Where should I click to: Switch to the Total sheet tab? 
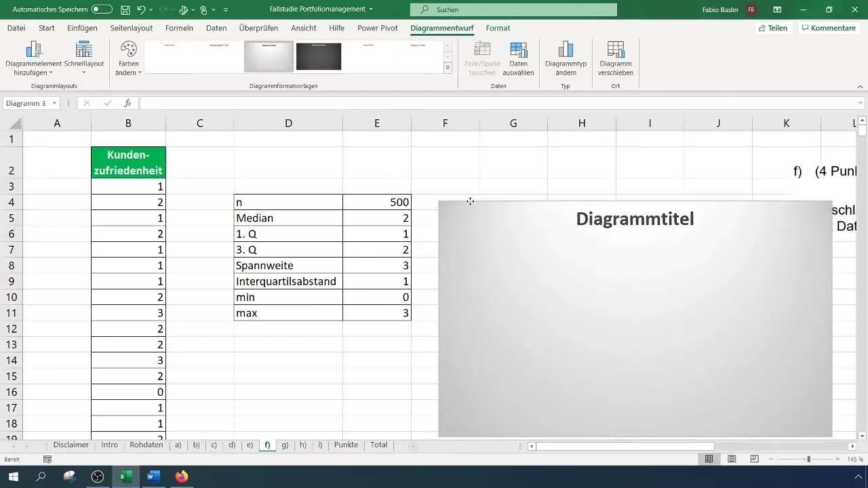379,445
